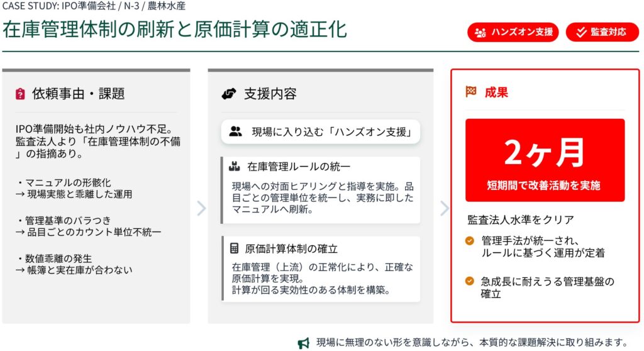This screenshot has height=351, width=644.
Task: Select the 監査対応 red tag button
Action: click(602, 32)
